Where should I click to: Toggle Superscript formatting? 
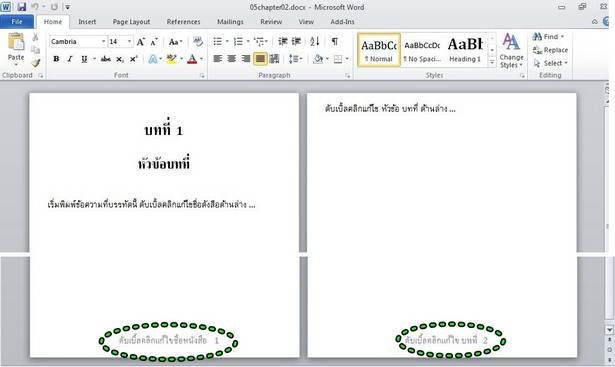click(x=133, y=59)
